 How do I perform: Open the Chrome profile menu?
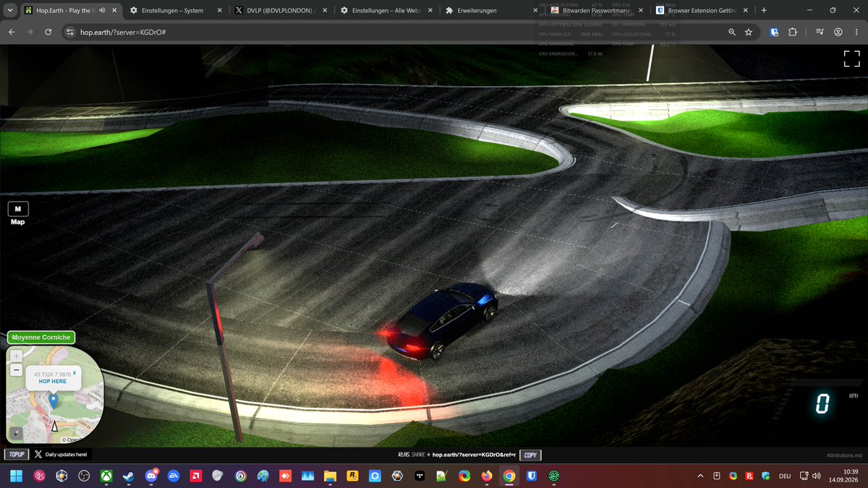coord(838,33)
